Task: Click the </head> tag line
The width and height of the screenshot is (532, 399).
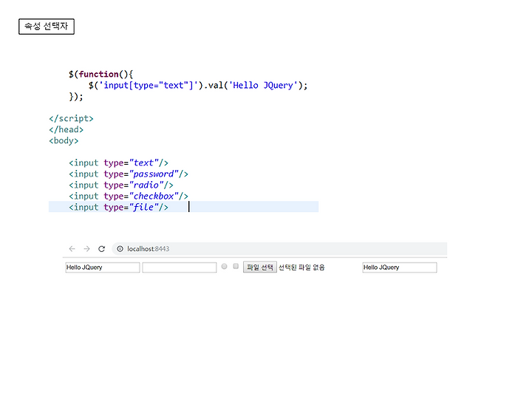Action: [66, 129]
